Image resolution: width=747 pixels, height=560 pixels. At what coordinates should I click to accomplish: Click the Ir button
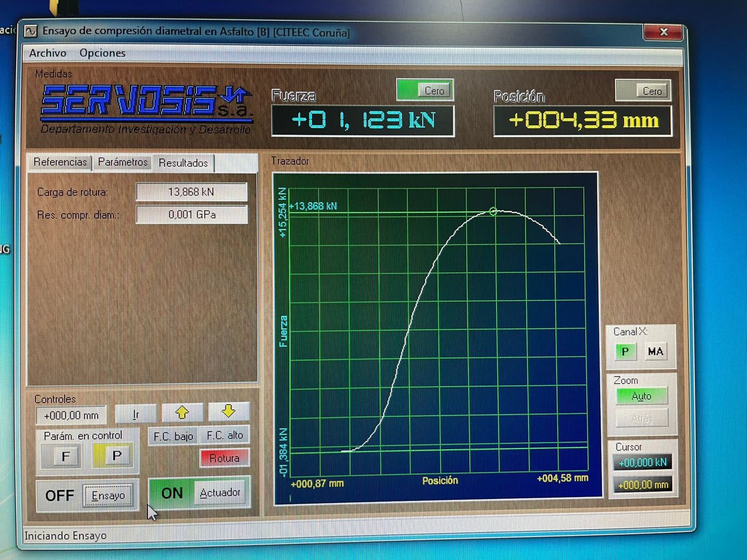click(136, 414)
